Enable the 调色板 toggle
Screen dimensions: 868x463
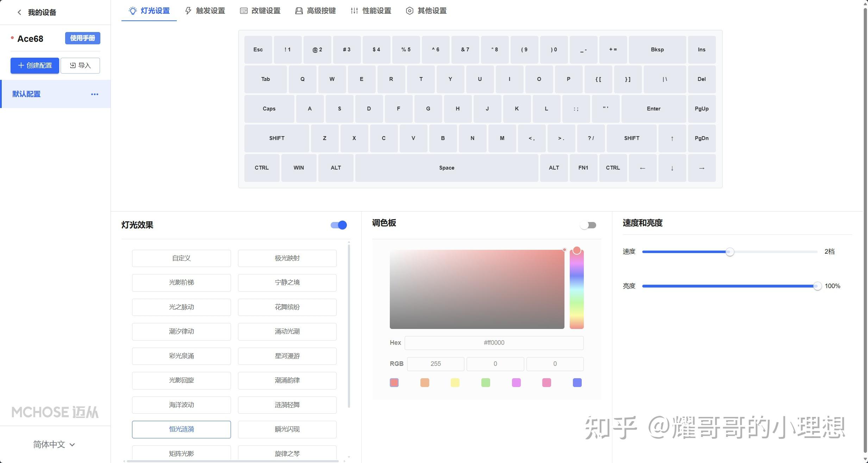pyautogui.click(x=588, y=225)
